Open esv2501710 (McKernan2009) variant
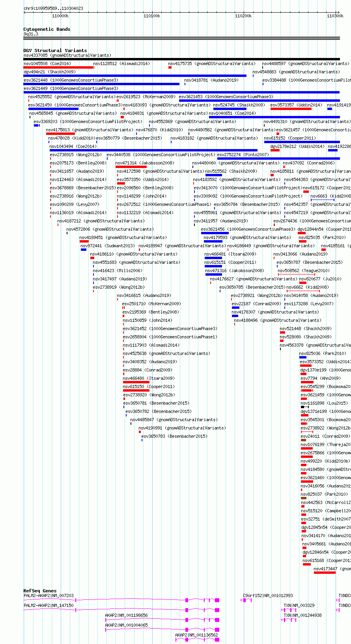The width and height of the screenshot is (351, 644). pyautogui.click(x=151, y=304)
